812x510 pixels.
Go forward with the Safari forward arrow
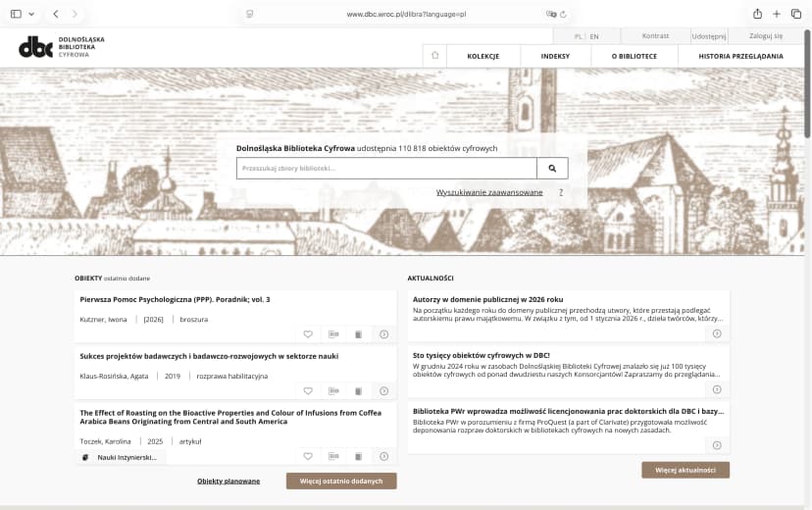click(x=75, y=14)
